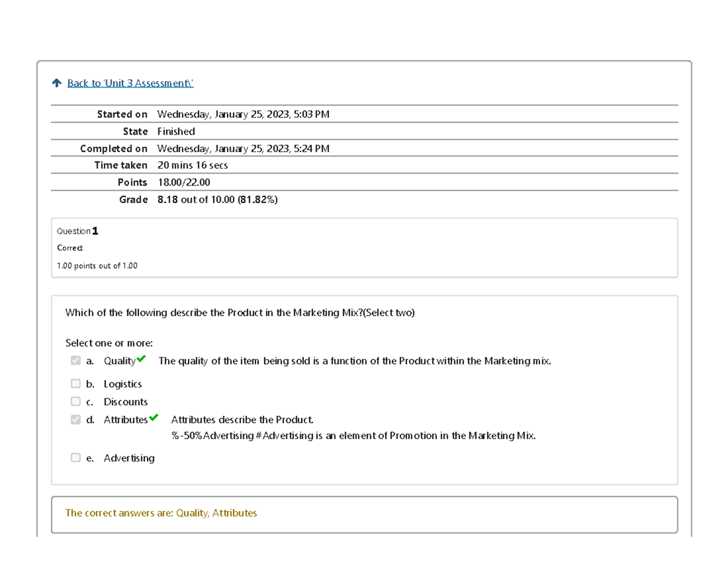This screenshot has height=562, width=728.
Task: Click the Quality feedback explanation sentence
Action: (355, 361)
